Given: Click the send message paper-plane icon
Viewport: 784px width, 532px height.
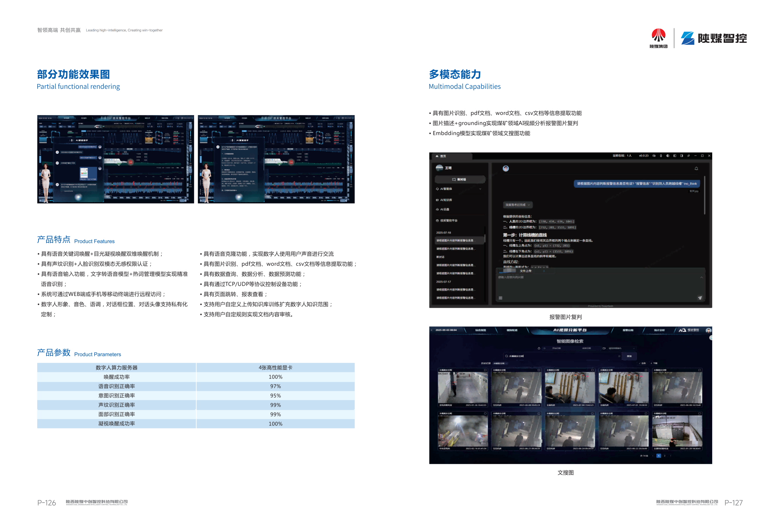Looking at the screenshot, I should click(x=700, y=298).
